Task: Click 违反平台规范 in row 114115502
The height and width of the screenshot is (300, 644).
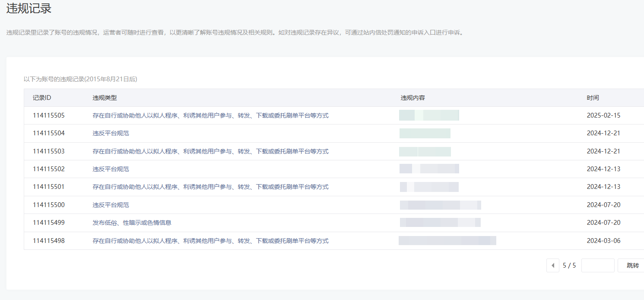Action: [111, 169]
